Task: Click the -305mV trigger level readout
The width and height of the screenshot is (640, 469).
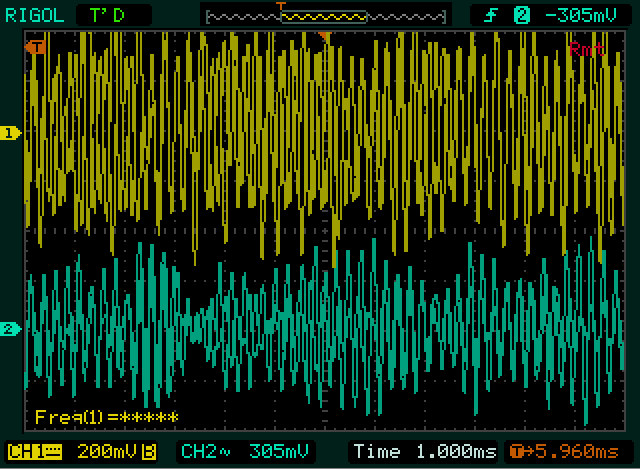Action: click(579, 14)
